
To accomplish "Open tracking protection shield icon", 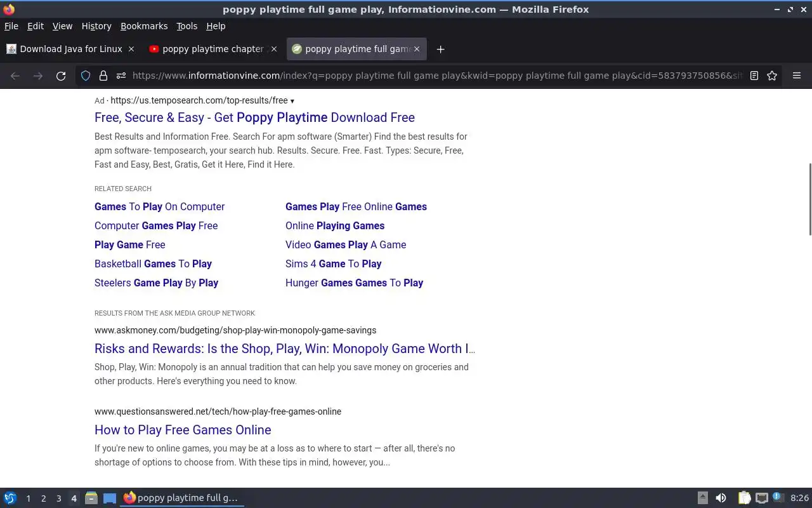I will click(x=86, y=76).
